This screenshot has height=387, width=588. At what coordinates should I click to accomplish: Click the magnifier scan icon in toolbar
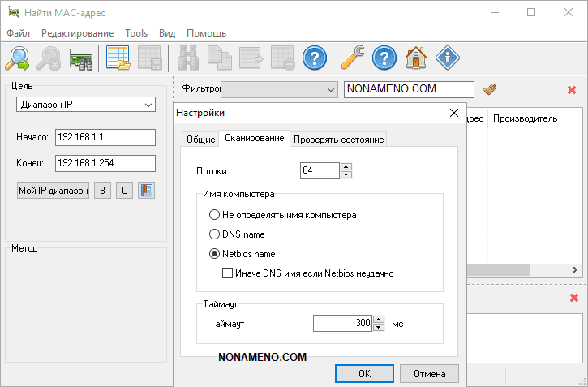(17, 58)
